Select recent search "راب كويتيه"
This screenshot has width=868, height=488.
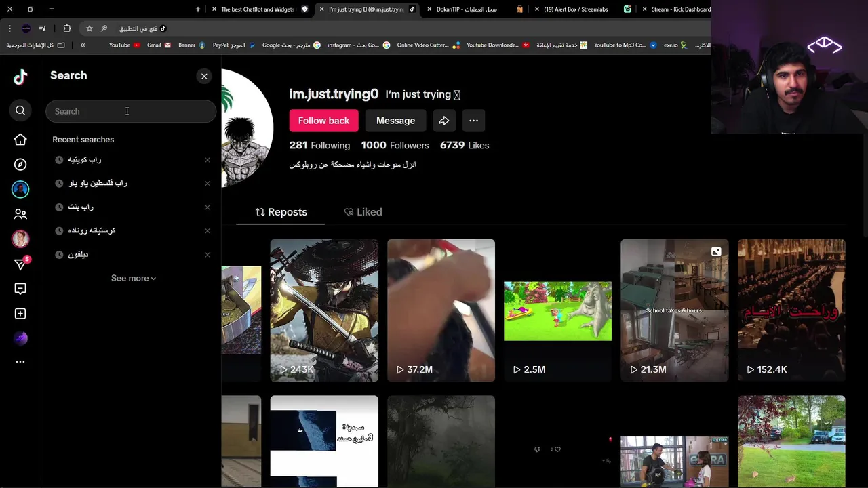click(85, 160)
